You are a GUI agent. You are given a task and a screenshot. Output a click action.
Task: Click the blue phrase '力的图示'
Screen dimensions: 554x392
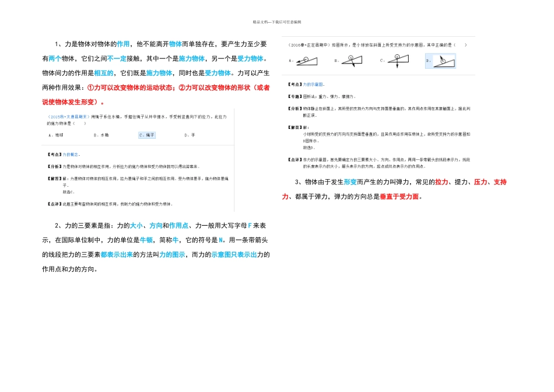[172, 254]
